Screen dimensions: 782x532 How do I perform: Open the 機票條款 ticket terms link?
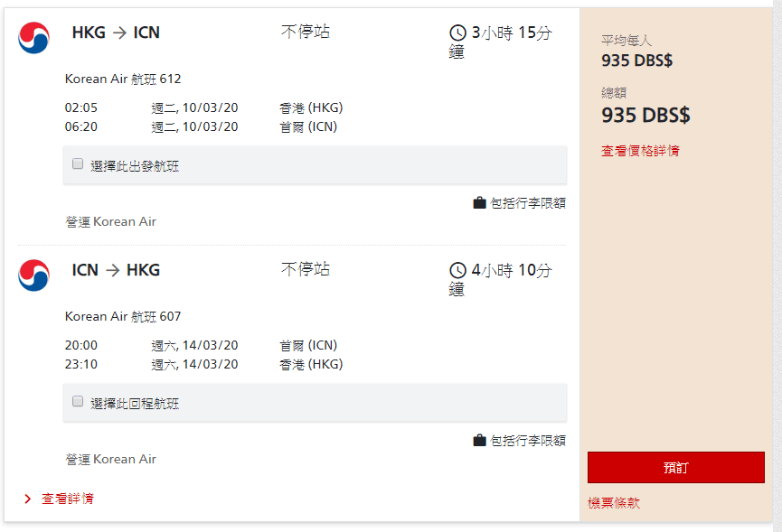tap(614, 503)
